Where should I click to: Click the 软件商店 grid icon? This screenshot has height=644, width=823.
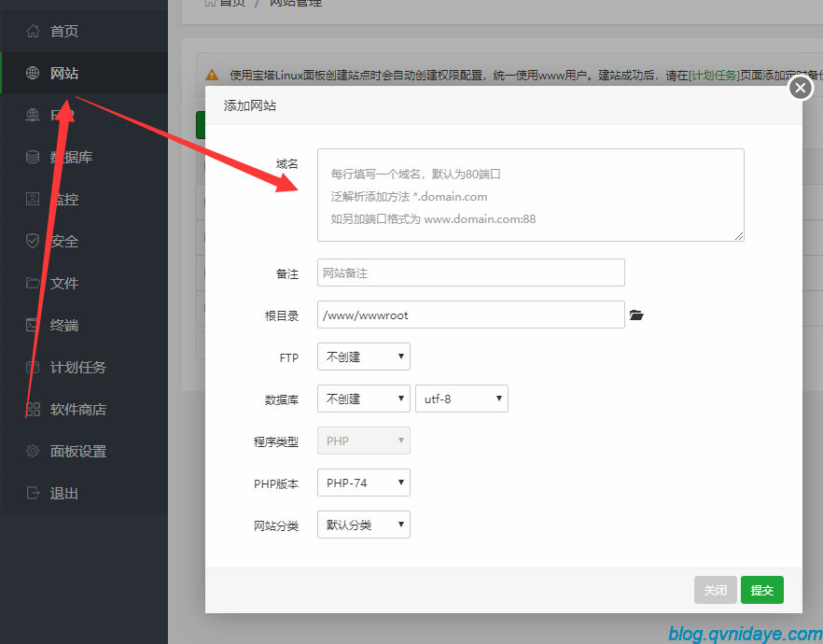pyautogui.click(x=33, y=409)
